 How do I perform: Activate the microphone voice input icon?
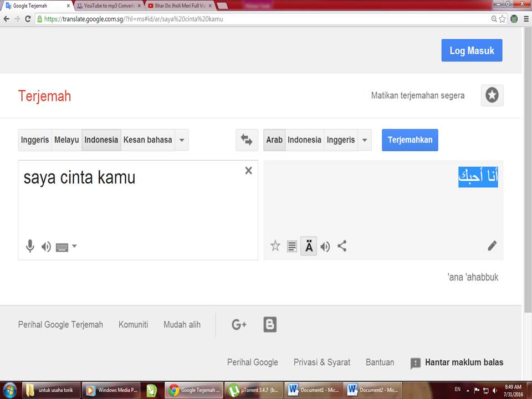click(30, 246)
